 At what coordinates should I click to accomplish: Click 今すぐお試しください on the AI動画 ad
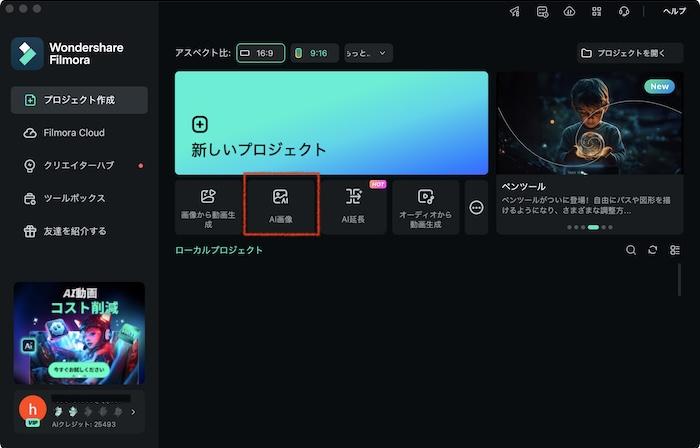(x=79, y=370)
